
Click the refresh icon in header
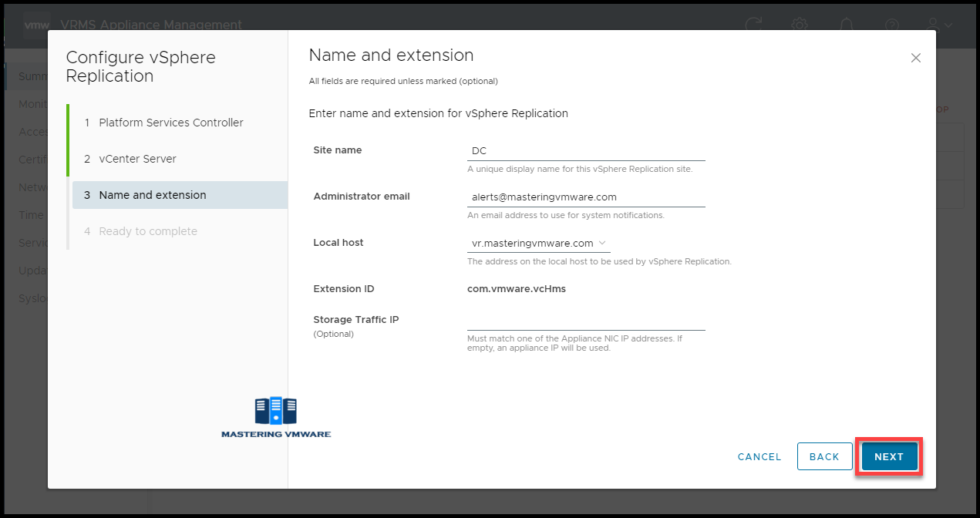[x=754, y=25]
